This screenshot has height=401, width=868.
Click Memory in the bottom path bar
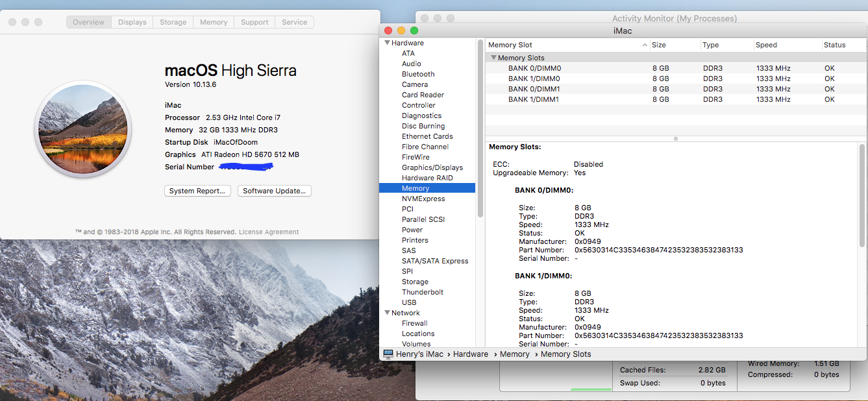pos(515,354)
